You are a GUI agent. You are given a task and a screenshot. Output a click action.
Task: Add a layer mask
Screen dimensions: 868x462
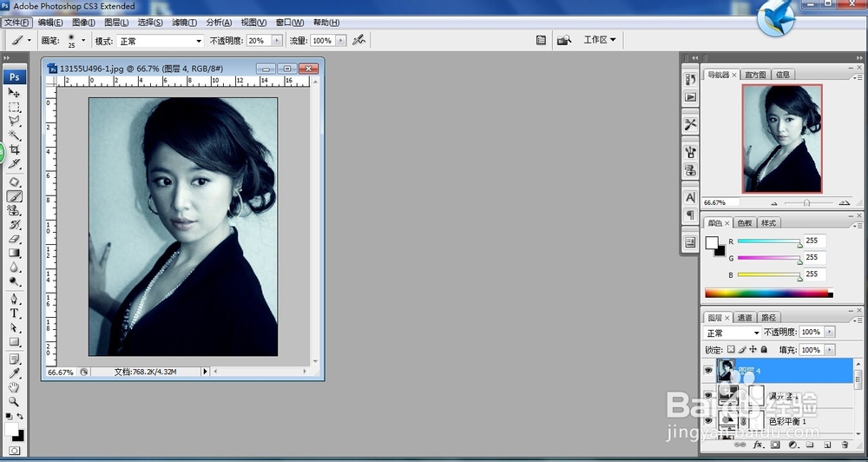[x=775, y=445]
